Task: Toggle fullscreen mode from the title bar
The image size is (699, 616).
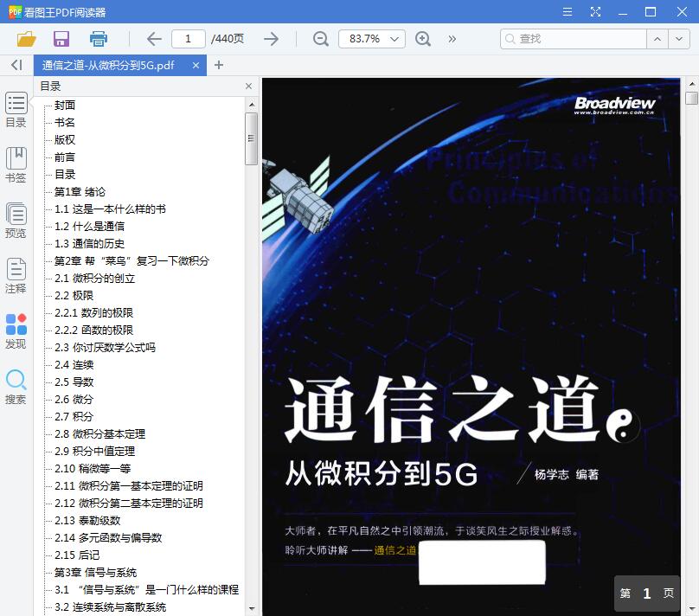Action: click(x=595, y=12)
